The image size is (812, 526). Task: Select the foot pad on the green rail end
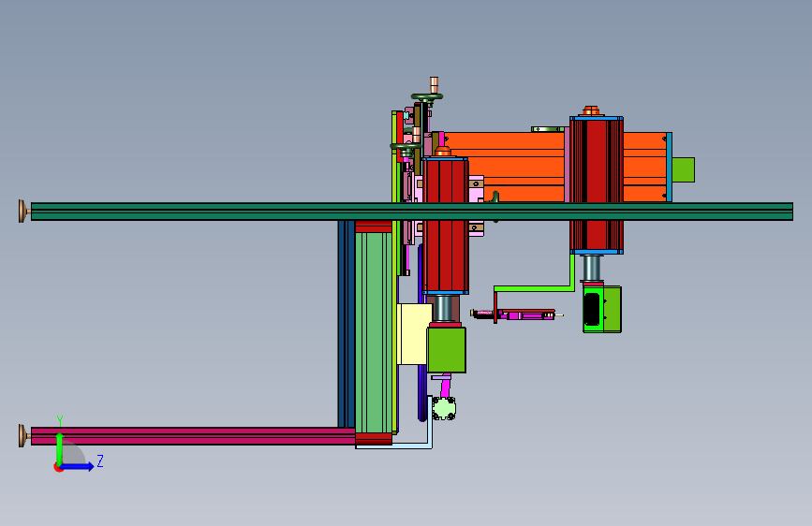tap(23, 212)
